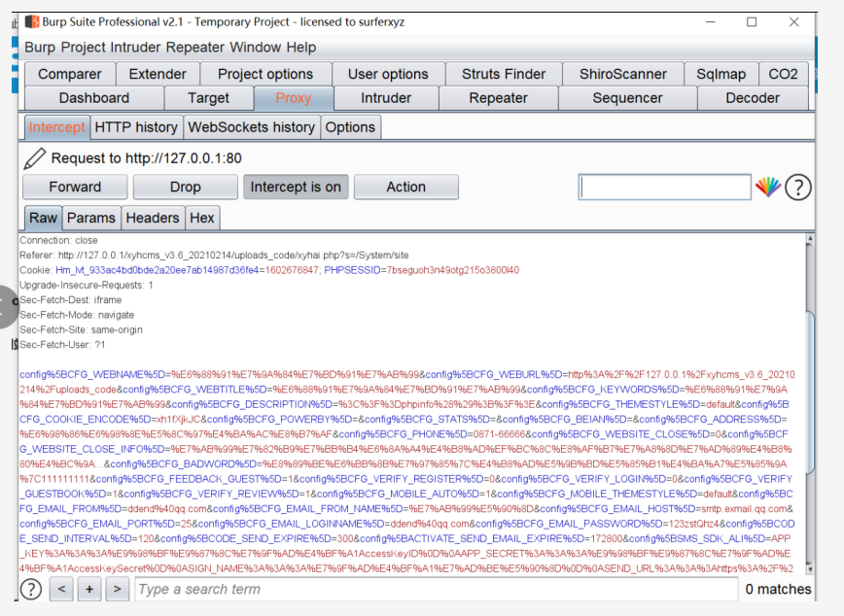844x616 pixels.
Task: Switch to the Hex view tab
Action: [201, 218]
